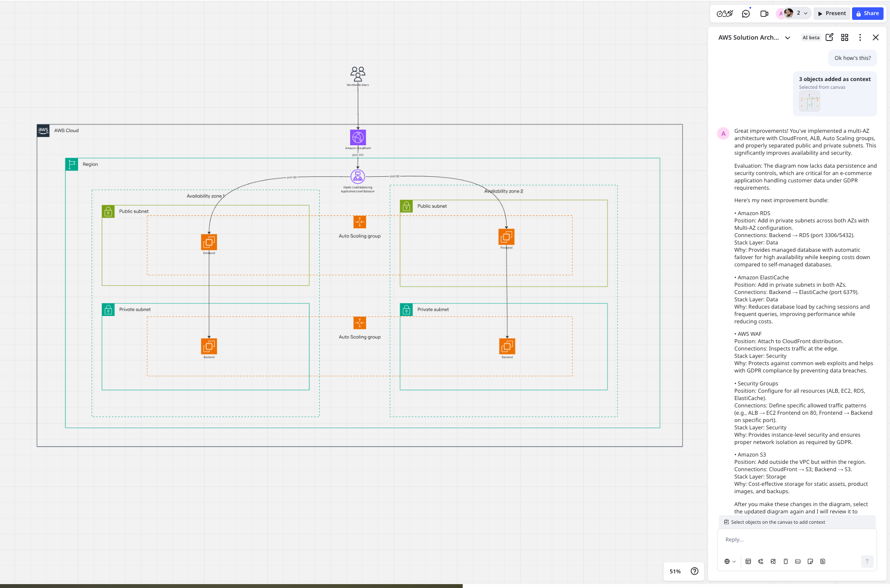Open the 51% zoom level control
The width and height of the screenshot is (890, 588).
pyautogui.click(x=675, y=571)
